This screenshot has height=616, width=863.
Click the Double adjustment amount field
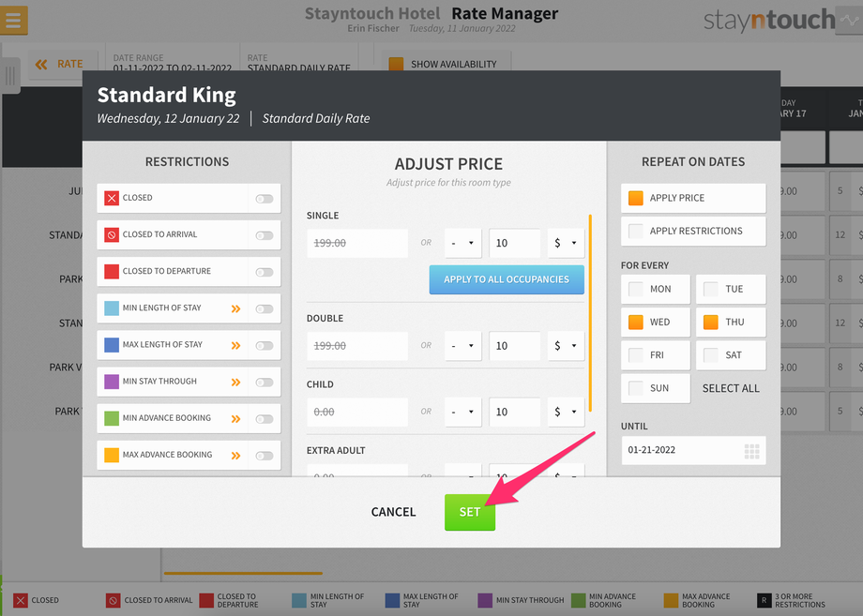coord(515,346)
